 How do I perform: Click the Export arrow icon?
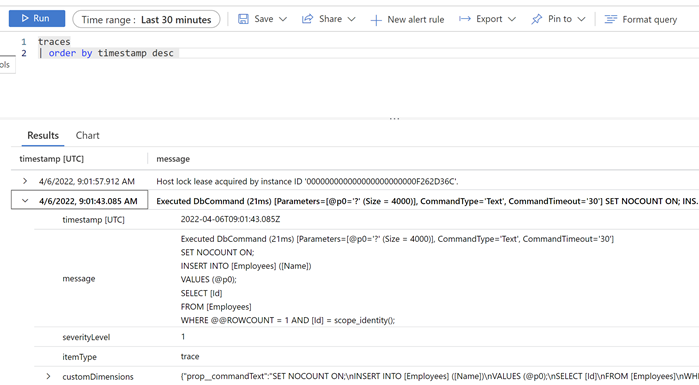[x=465, y=19]
